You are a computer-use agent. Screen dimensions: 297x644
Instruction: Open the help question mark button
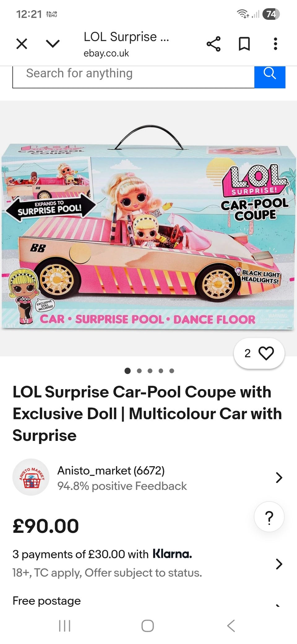pos(269,517)
